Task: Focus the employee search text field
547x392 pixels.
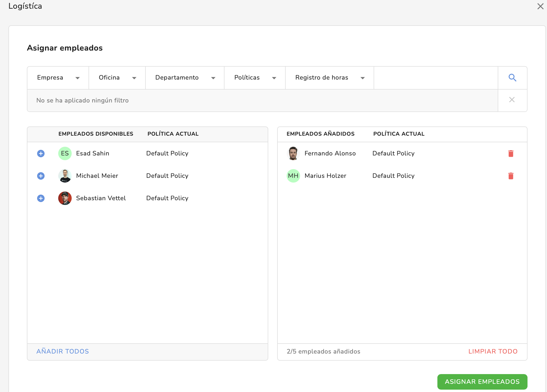Action: point(436,78)
